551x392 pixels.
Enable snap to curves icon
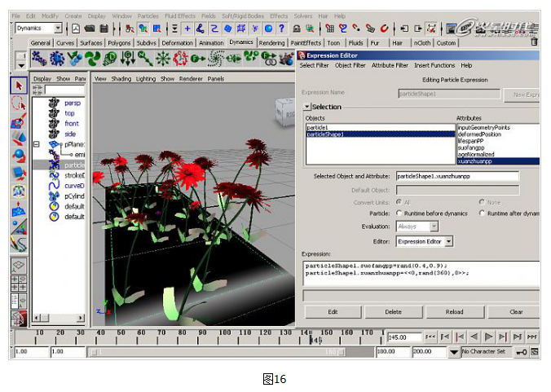pyautogui.click(x=343, y=29)
